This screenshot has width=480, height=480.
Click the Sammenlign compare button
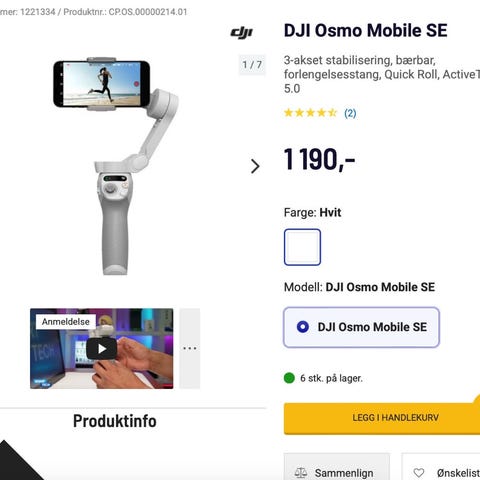pos(337,467)
